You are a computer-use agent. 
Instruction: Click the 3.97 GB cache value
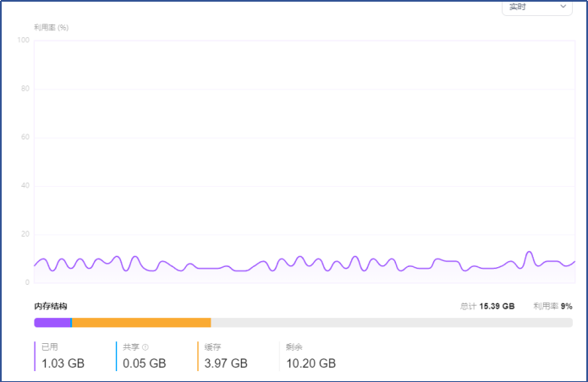226,363
